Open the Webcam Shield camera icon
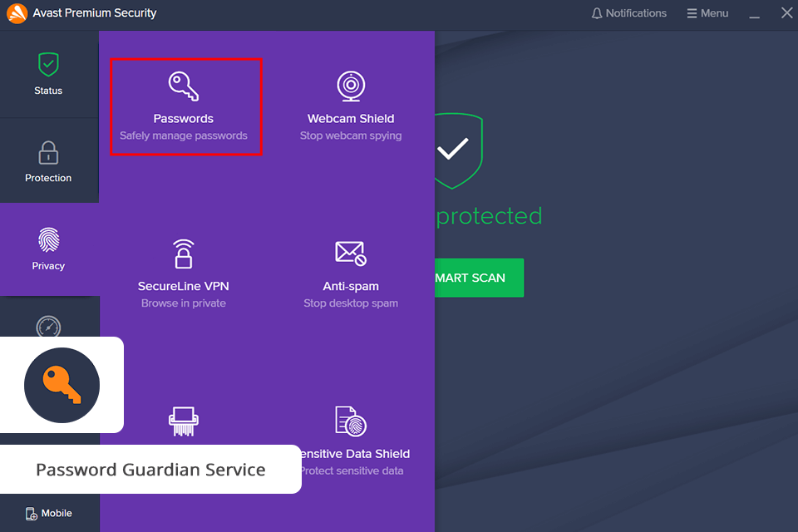 point(351,86)
